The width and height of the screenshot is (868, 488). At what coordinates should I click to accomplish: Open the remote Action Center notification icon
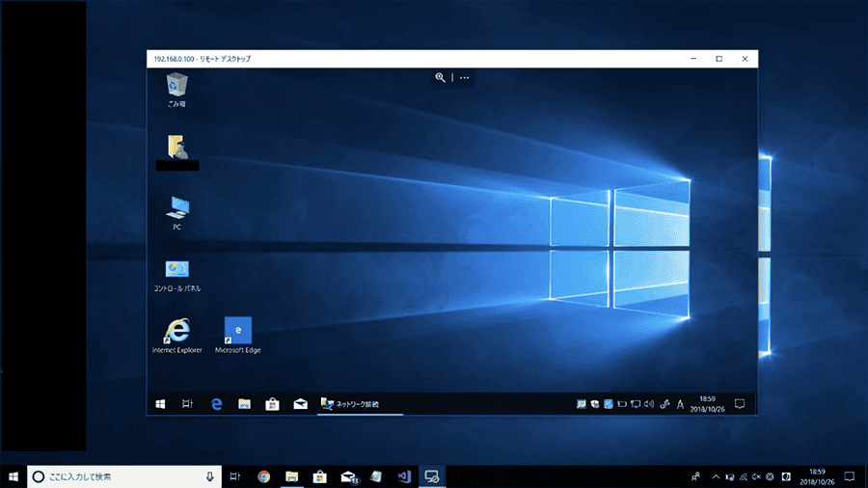[740, 404]
